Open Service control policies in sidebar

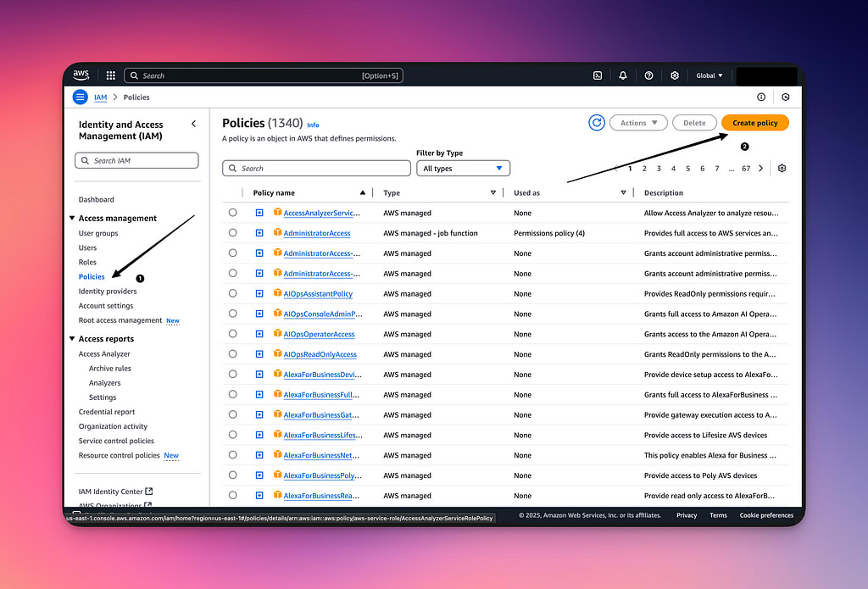116,441
